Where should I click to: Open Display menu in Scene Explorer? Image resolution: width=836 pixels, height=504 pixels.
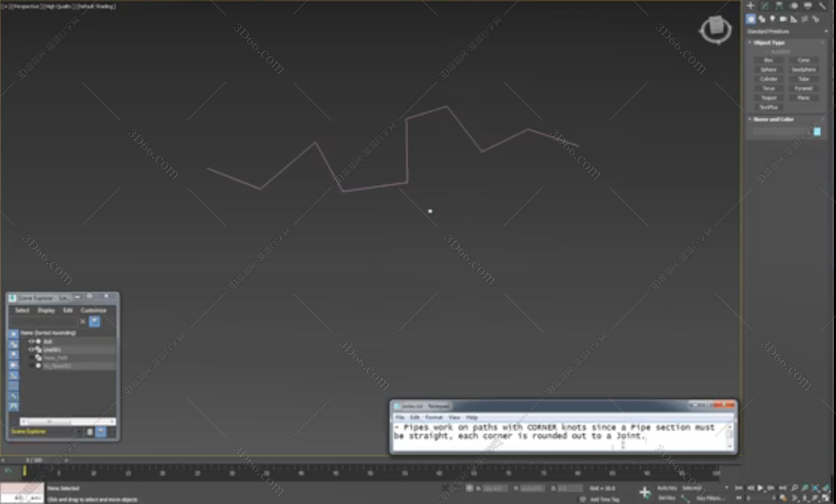click(46, 311)
